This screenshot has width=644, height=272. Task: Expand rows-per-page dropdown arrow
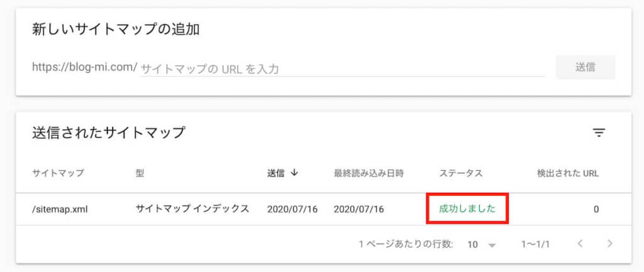(492, 245)
